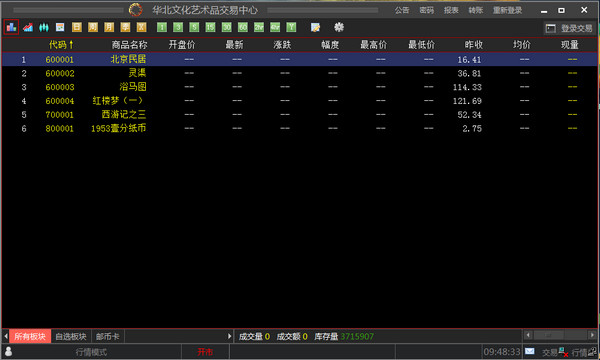The image size is (600, 360).
Task: Sort by the 代码 column header
Action: tap(61, 45)
